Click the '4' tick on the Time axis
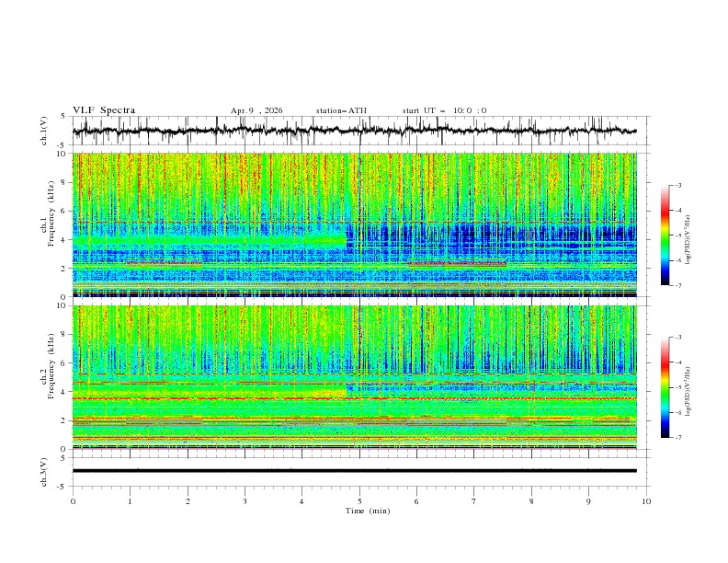 (x=302, y=501)
